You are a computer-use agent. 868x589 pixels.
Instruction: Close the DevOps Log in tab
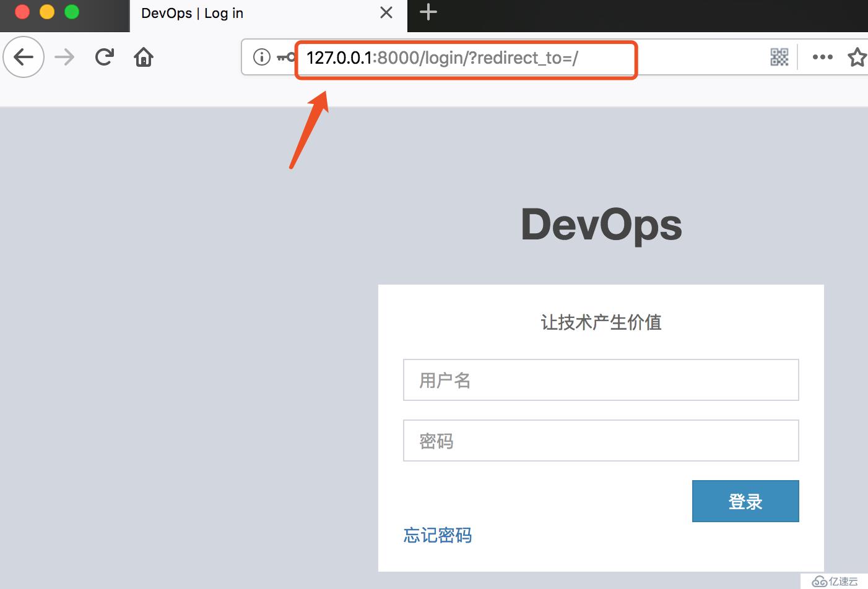[x=386, y=12]
